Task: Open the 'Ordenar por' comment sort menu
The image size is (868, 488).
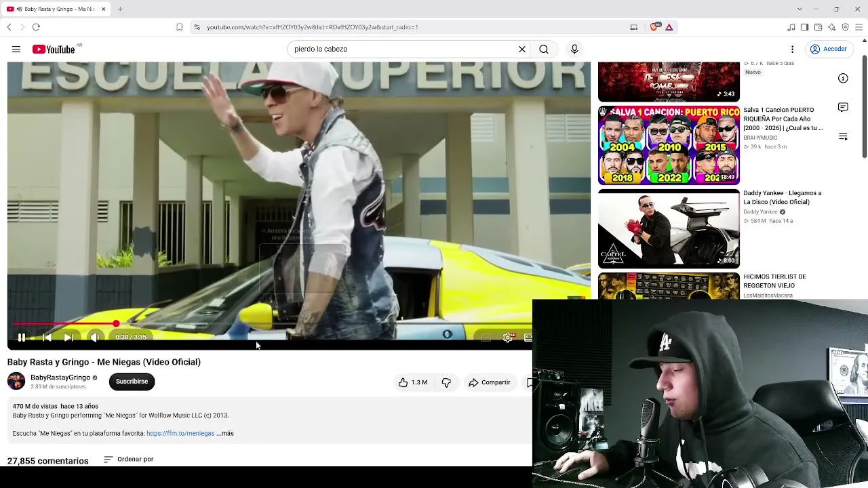Action: [129, 460]
